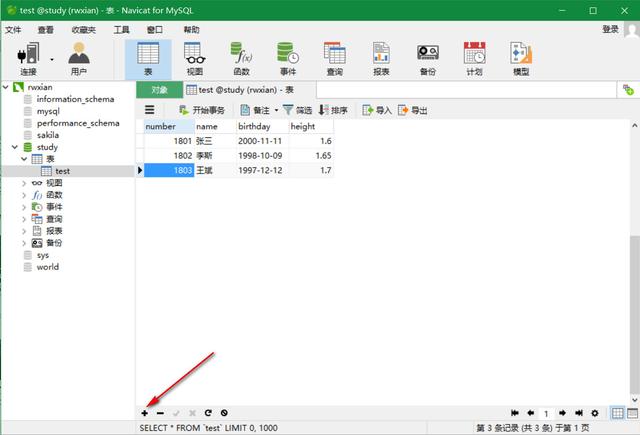Open the settings gear in pagination bar

point(595,413)
